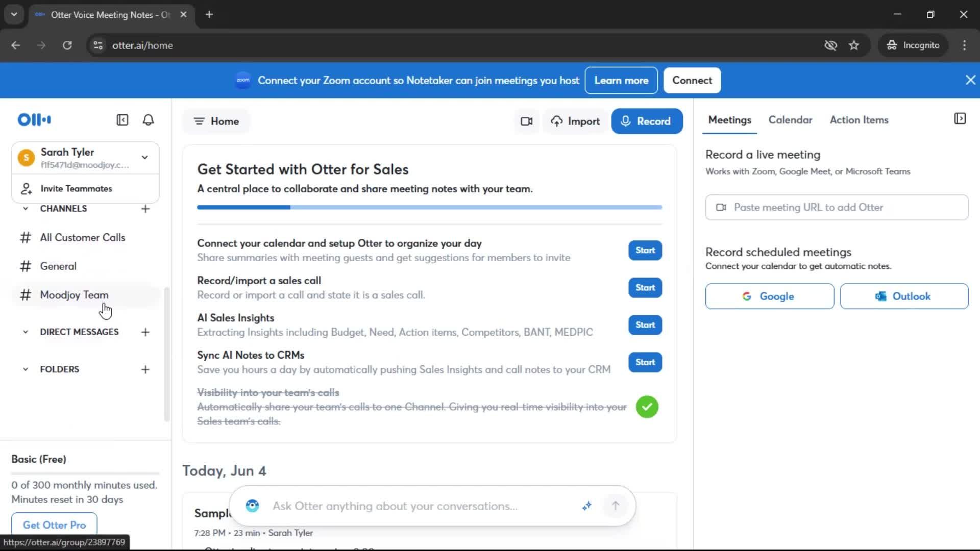Click the Get Started progress bar
This screenshot has width=980, height=551.
430,207
